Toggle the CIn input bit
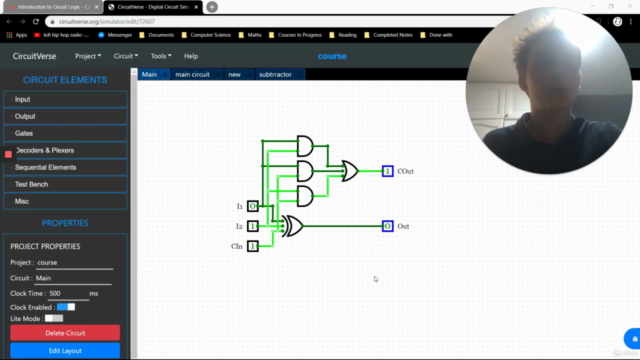 (x=253, y=246)
